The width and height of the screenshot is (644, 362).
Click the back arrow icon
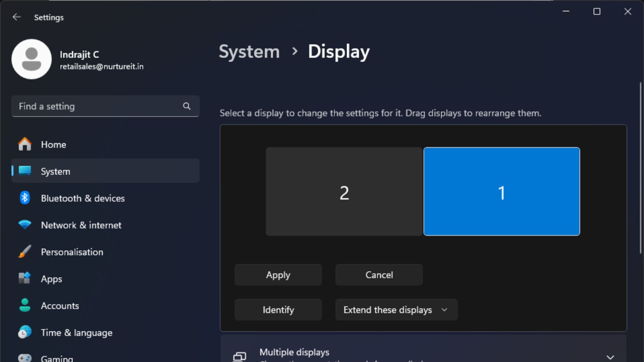(17, 17)
